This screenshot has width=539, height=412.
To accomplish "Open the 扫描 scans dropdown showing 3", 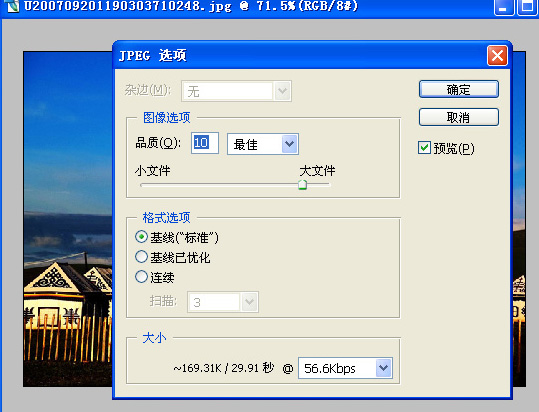I will click(x=223, y=302).
